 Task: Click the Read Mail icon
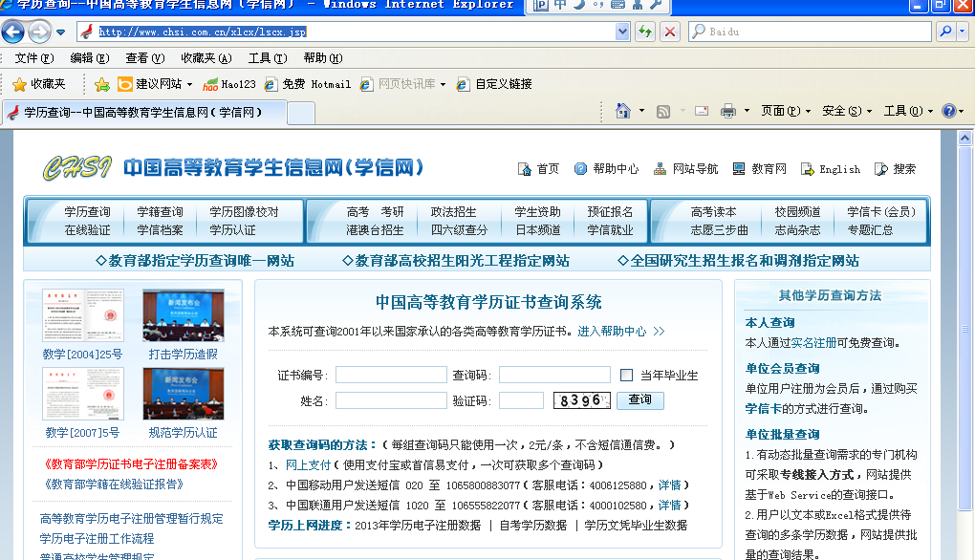click(702, 111)
